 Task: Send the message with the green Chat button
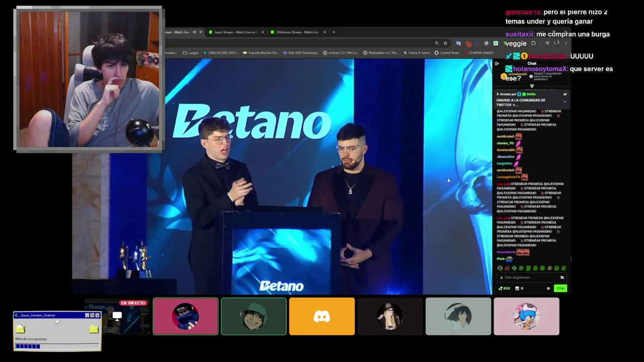[560, 288]
